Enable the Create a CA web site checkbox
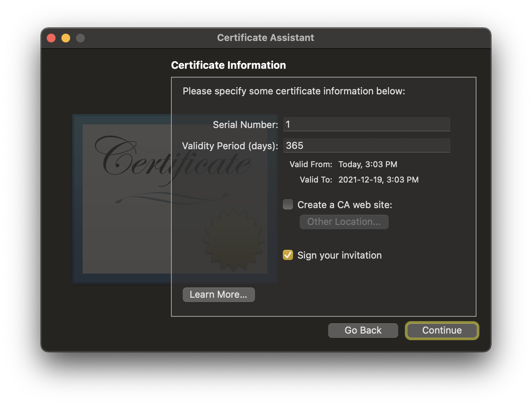This screenshot has height=406, width=532. point(288,204)
